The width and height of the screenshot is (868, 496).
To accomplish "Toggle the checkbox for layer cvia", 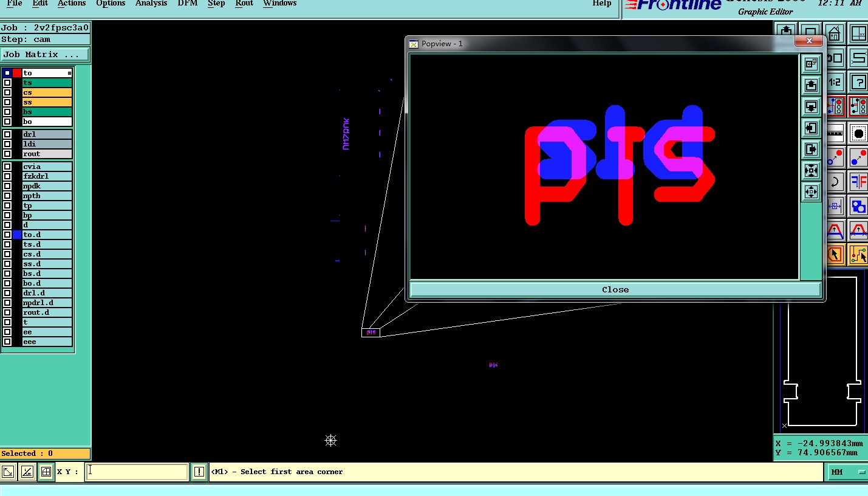I will pos(7,167).
